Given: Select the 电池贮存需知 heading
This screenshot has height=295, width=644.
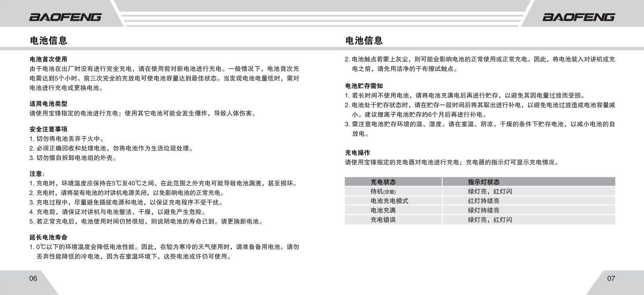Looking at the screenshot, I should (x=364, y=86).
